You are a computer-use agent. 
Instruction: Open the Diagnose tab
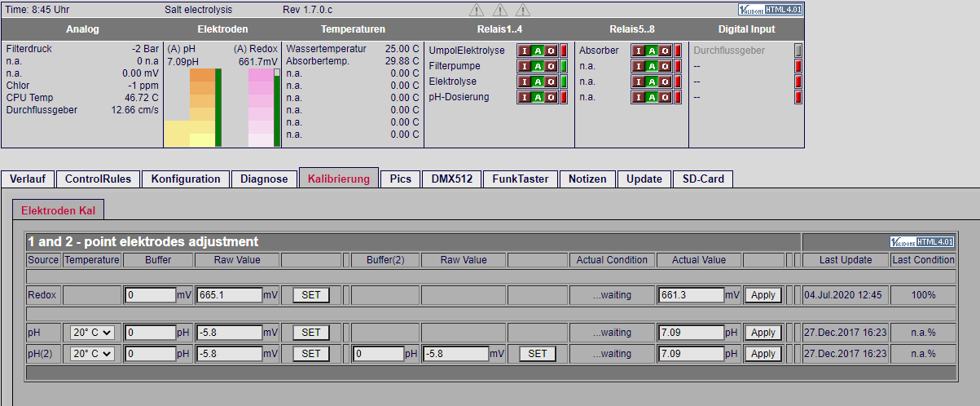[264, 179]
